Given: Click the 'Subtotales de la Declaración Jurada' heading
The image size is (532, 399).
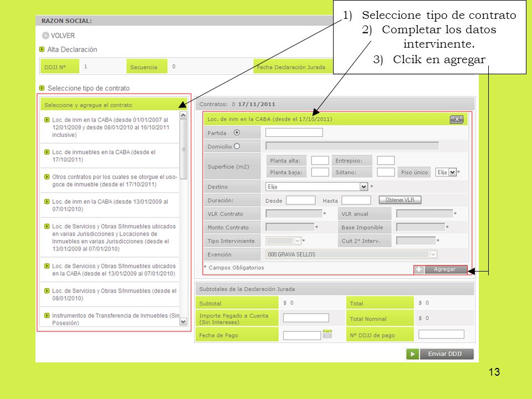Looking at the screenshot, I should pos(247,289).
